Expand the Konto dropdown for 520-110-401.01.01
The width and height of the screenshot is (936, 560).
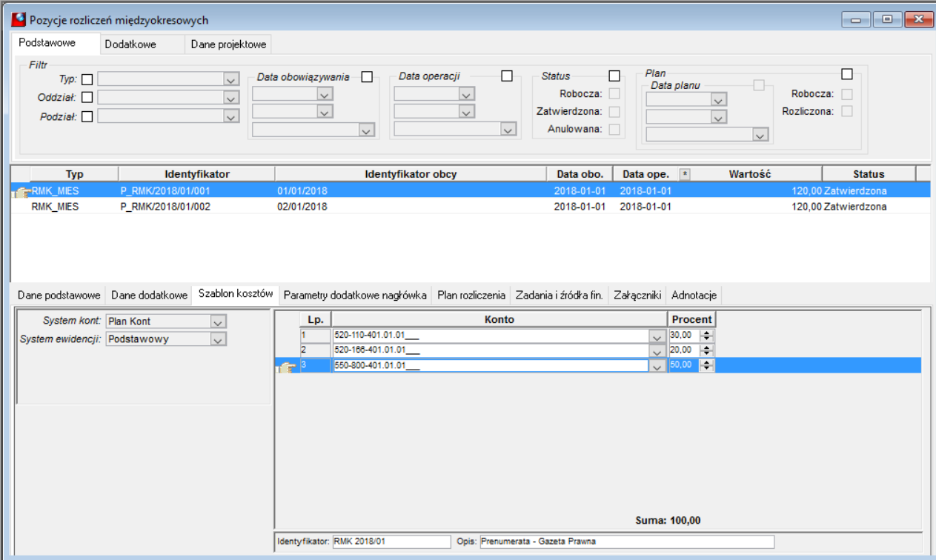(x=657, y=336)
